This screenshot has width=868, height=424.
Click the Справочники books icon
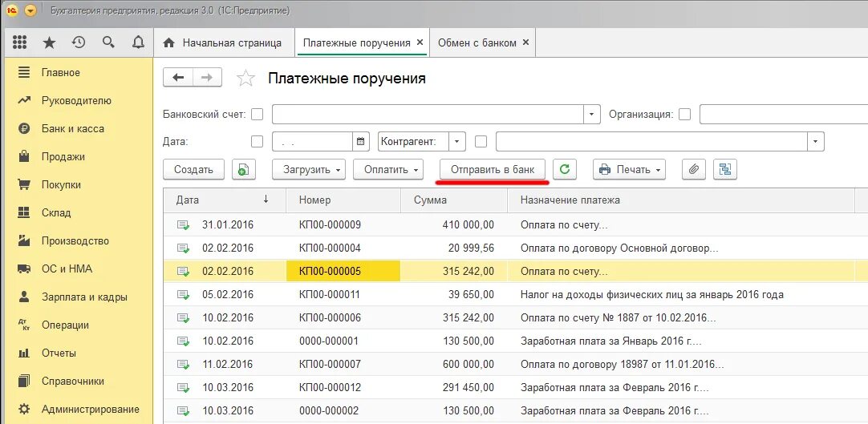pyautogui.click(x=24, y=382)
